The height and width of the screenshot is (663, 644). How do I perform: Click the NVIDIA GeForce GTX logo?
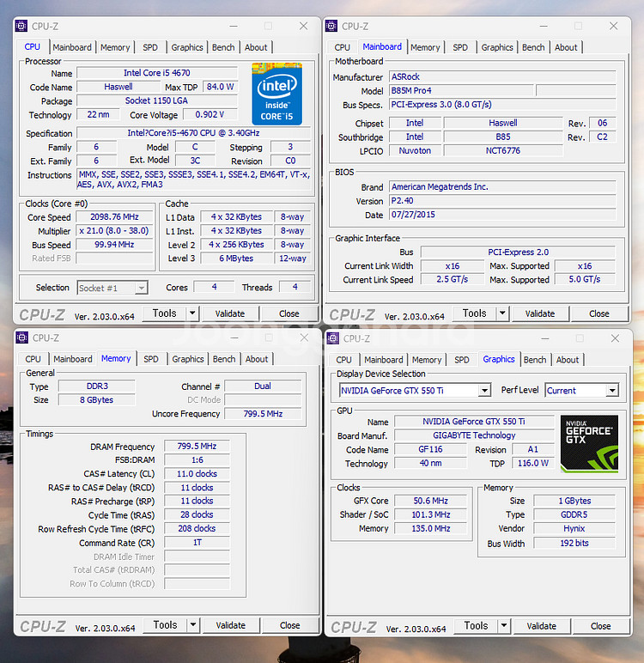[589, 443]
